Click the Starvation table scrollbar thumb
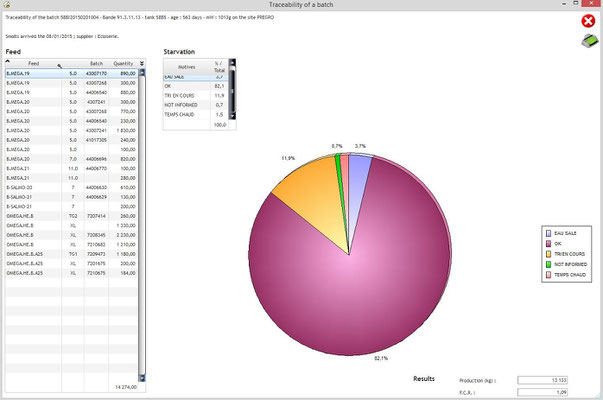The width and height of the screenshot is (603, 400). pos(232,89)
